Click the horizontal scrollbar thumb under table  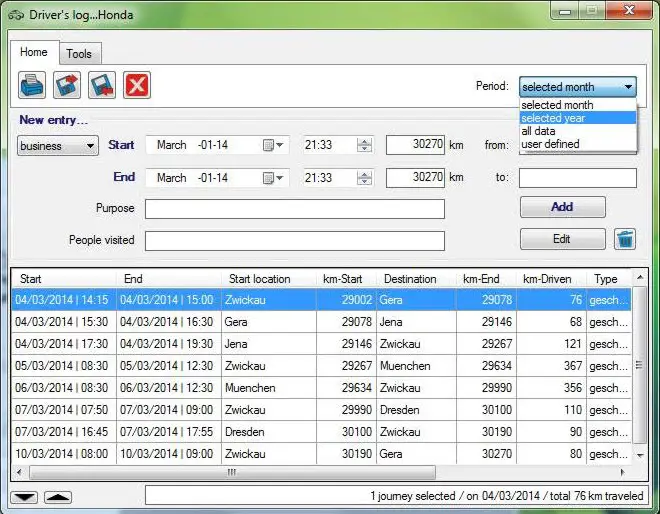pos(232,472)
